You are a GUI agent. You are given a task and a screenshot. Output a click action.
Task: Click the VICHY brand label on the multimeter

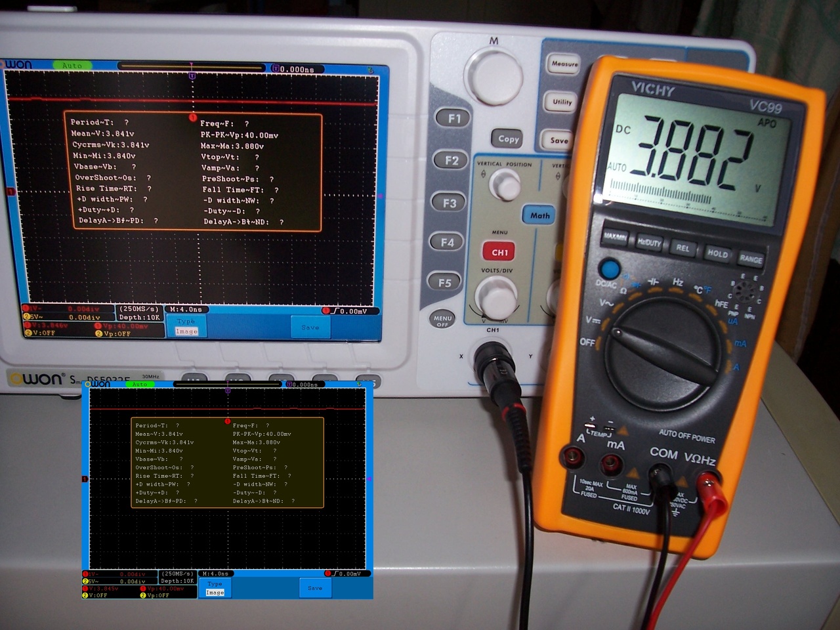pyautogui.click(x=653, y=89)
